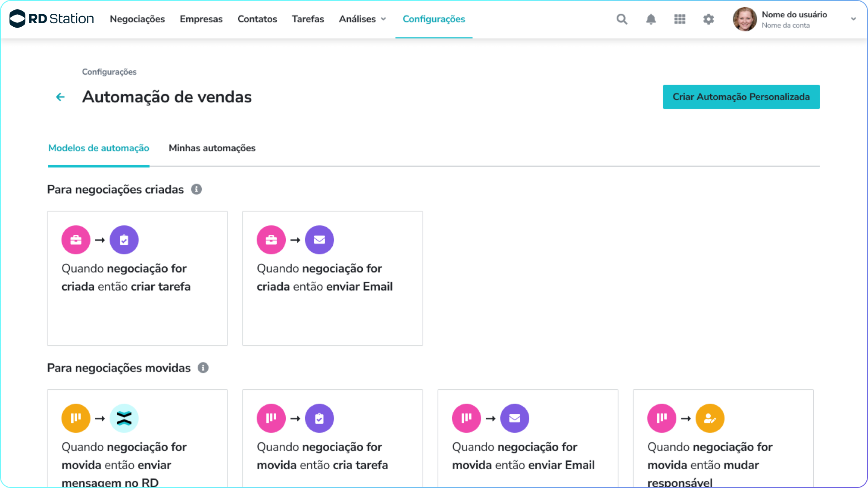Screen dimensions: 868x488
Task: Select card negociação criada então criar tarefa
Action: [137, 278]
